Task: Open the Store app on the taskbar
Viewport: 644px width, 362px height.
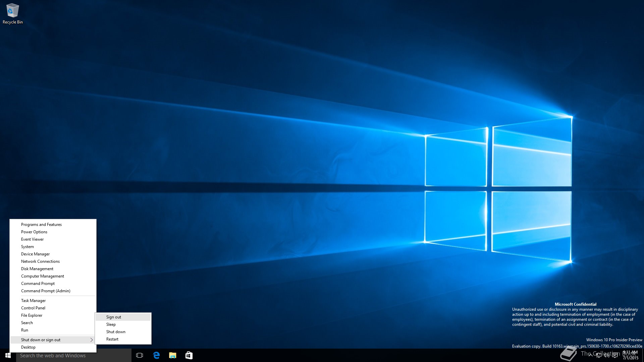Action: click(189, 355)
